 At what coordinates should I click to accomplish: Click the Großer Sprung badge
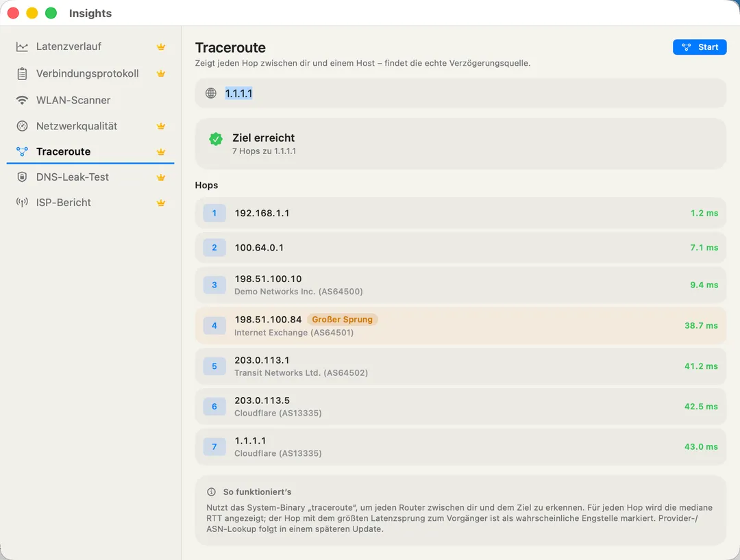pos(342,320)
